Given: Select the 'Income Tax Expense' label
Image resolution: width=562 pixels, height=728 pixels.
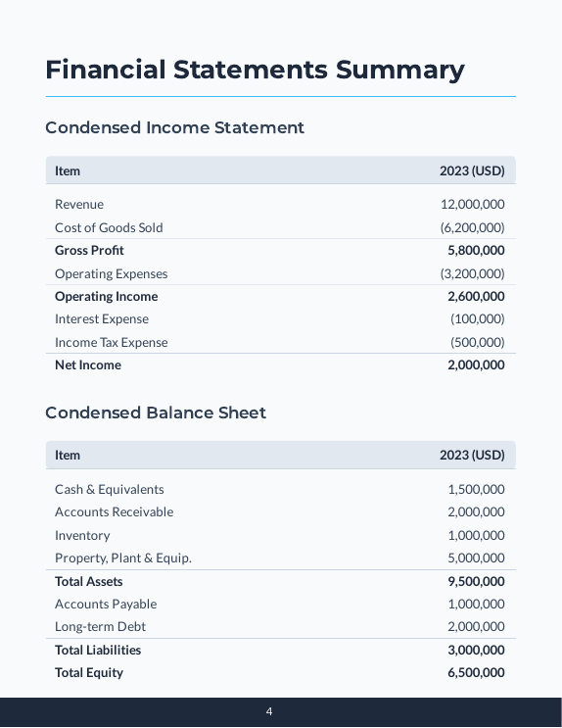Looking at the screenshot, I should point(112,342).
